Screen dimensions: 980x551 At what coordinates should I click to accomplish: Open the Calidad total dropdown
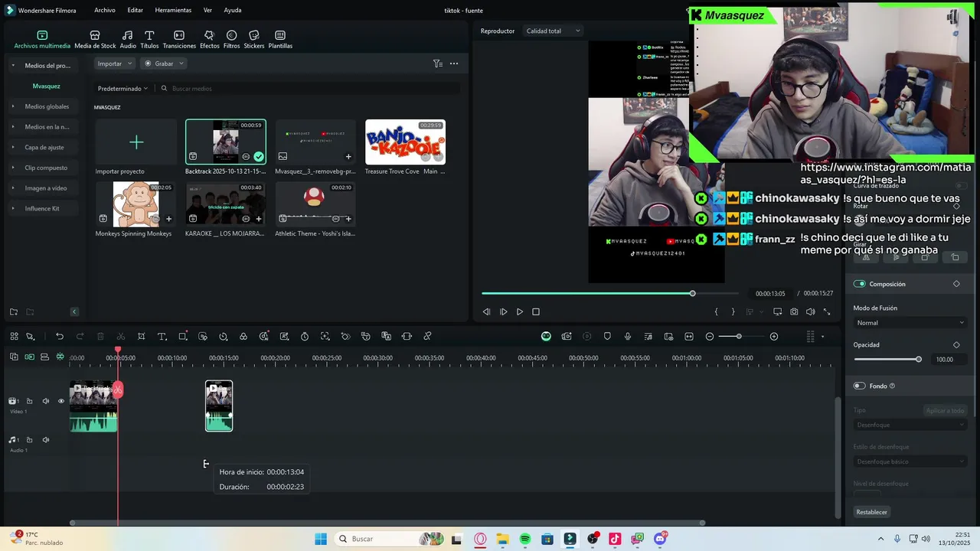click(553, 31)
